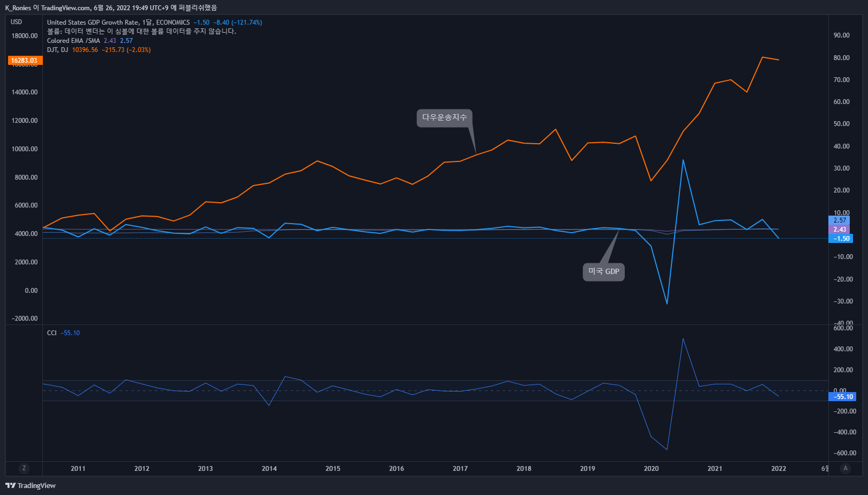Select the DJT, DJ symbol legend
Viewport: 868px width, 495px height.
click(58, 50)
